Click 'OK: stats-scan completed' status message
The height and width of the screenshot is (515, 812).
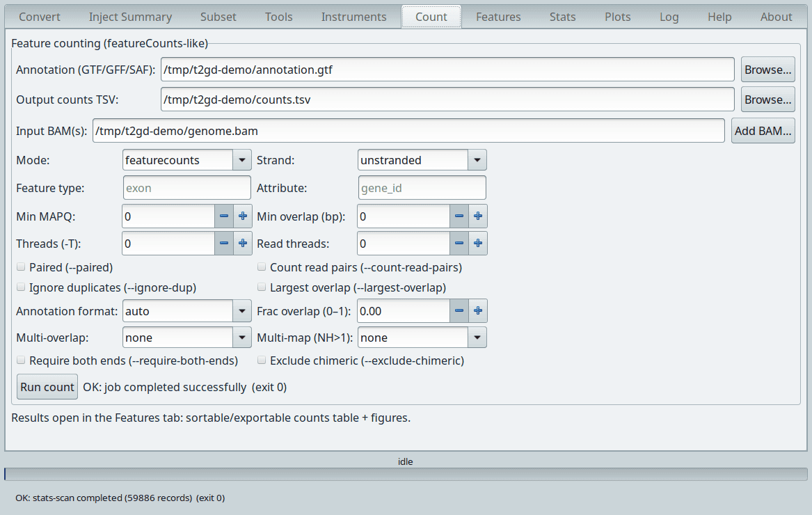click(x=120, y=498)
